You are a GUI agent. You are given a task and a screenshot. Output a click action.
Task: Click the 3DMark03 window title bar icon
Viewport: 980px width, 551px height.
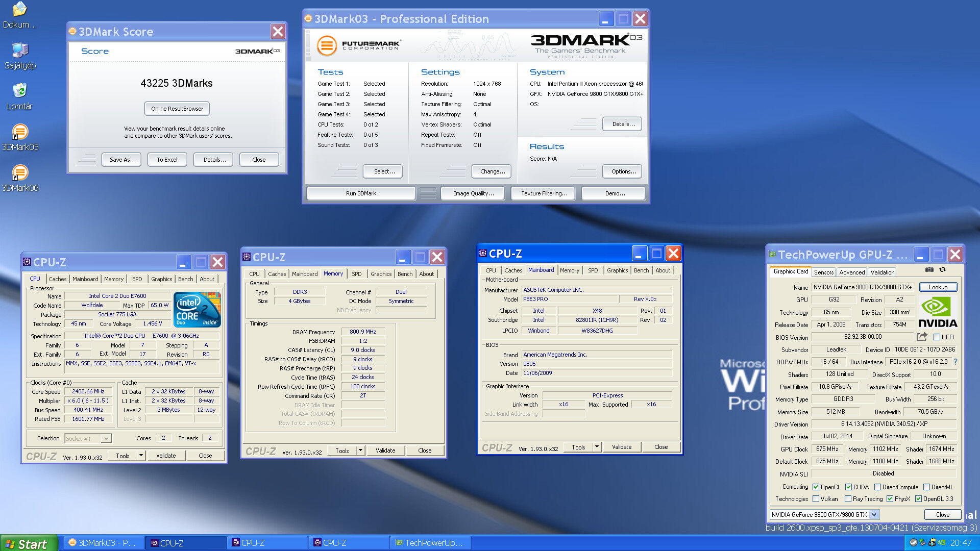coord(308,19)
